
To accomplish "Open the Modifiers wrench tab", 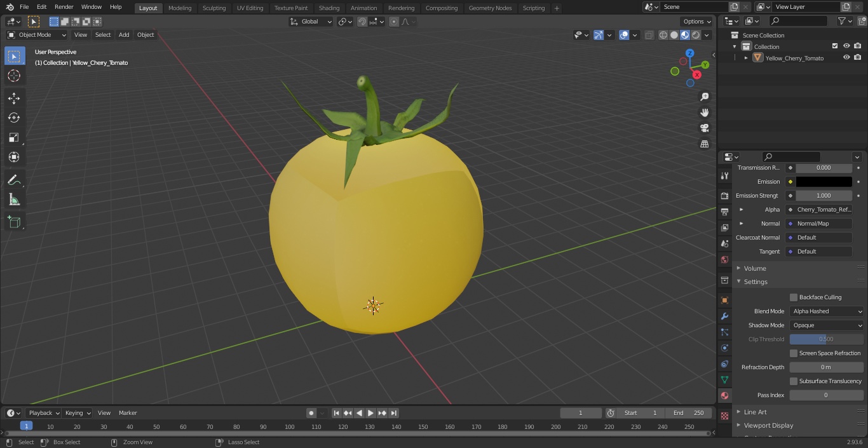I will [x=724, y=316].
